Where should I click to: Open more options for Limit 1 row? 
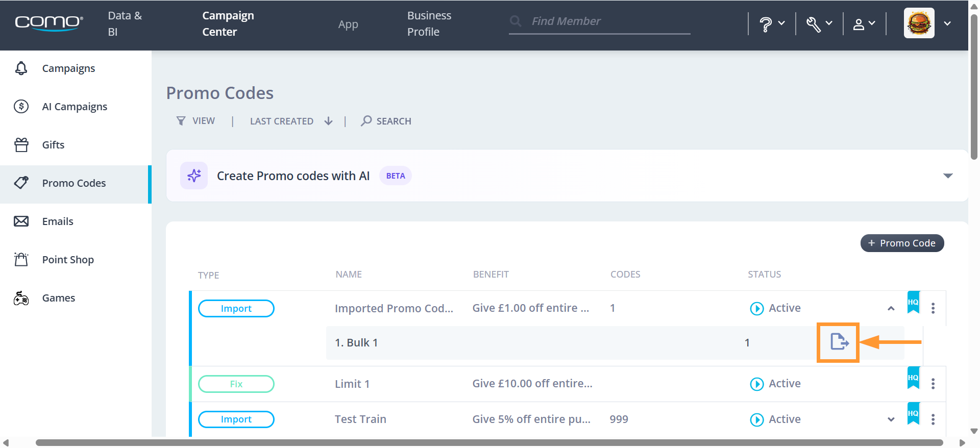coord(933,384)
